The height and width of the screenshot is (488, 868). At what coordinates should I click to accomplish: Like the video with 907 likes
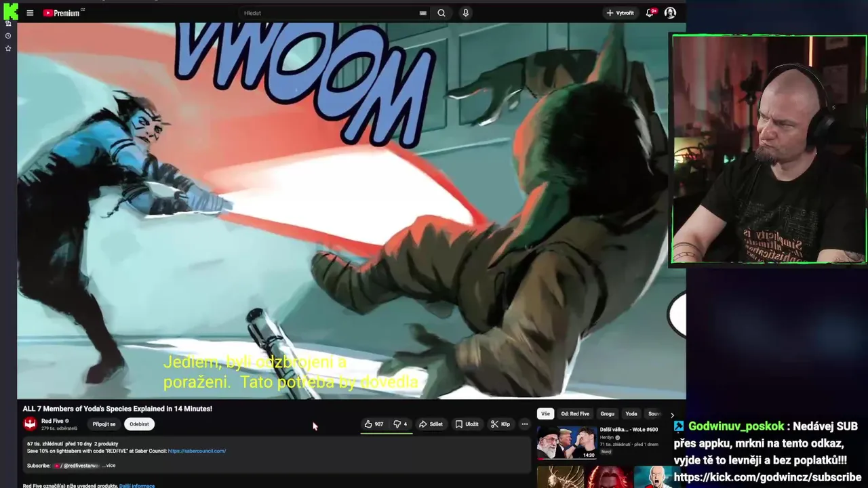pos(374,424)
